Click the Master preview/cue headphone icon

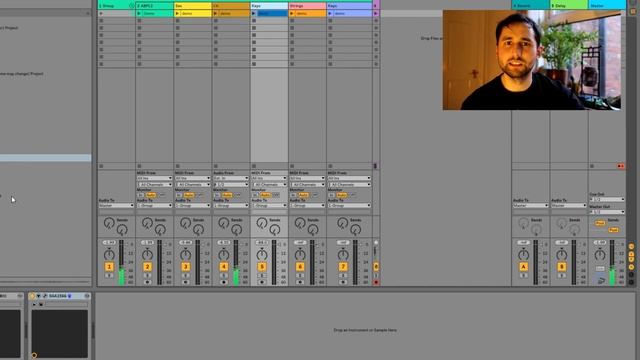click(x=602, y=281)
